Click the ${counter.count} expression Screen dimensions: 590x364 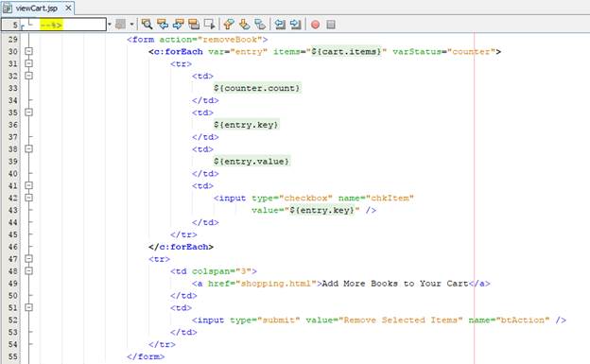(x=257, y=88)
